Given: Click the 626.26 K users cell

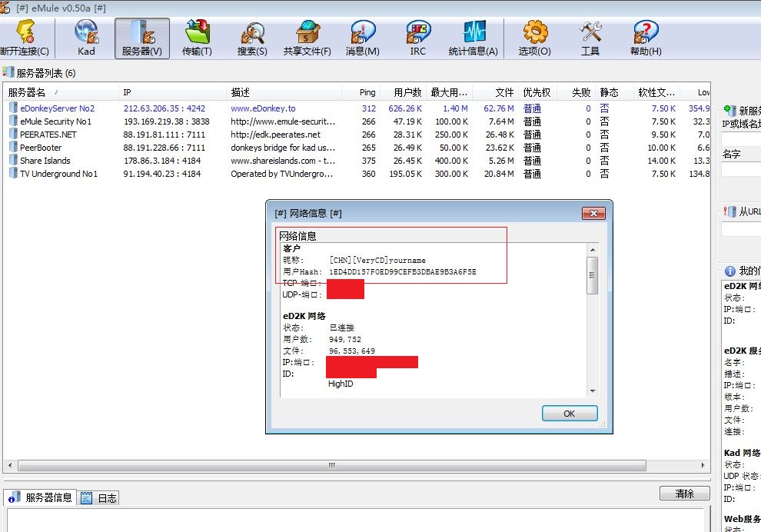Looking at the screenshot, I should click(x=405, y=108).
